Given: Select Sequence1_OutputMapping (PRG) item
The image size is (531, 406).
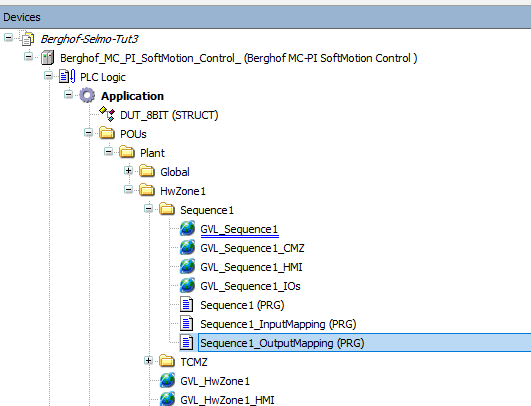Looking at the screenshot, I should point(282,343).
